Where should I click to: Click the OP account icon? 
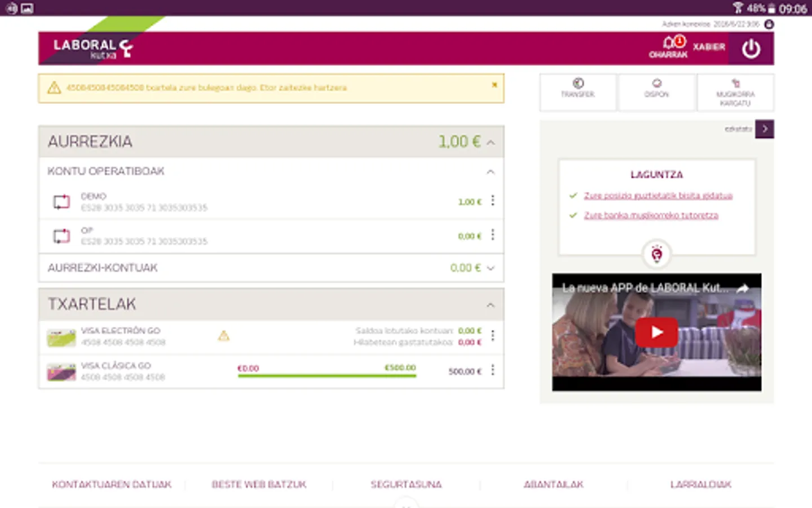61,235
